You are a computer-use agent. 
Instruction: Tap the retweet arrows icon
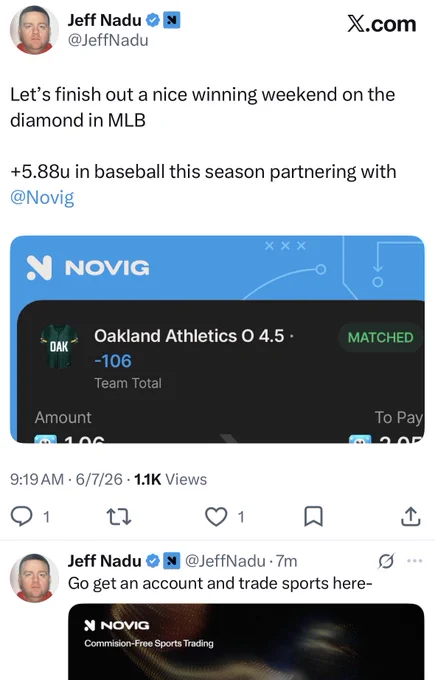pos(119,517)
